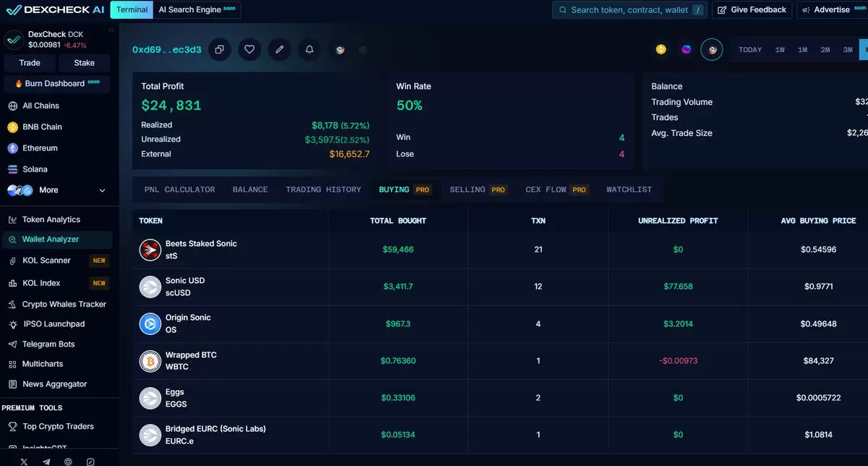868x466 pixels.
Task: Select the 1W time range
Action: (x=780, y=50)
